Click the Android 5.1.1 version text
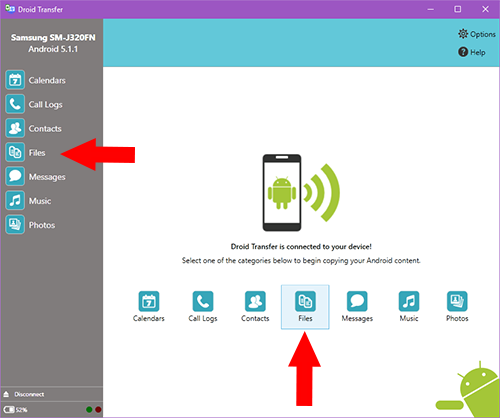 point(53,49)
